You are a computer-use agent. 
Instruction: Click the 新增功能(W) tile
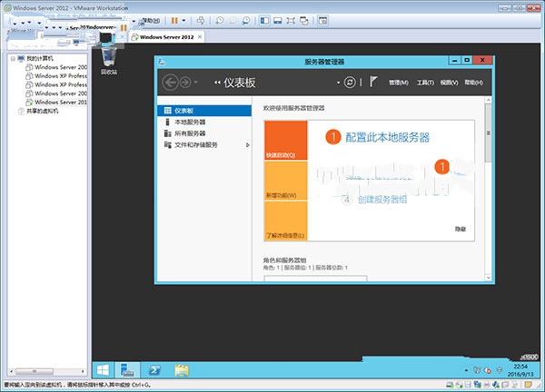[x=286, y=181]
